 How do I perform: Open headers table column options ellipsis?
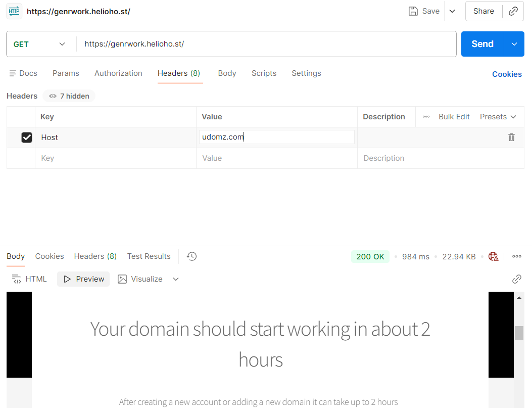pos(426,117)
